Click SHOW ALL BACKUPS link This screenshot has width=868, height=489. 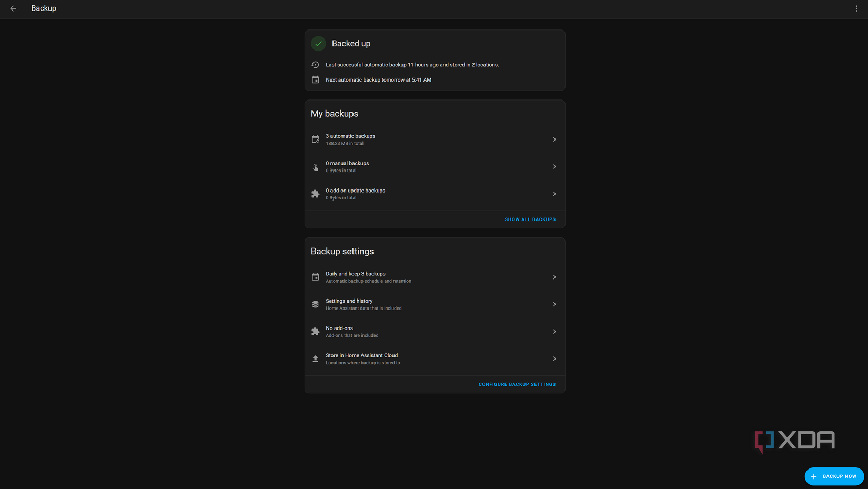[x=530, y=219]
